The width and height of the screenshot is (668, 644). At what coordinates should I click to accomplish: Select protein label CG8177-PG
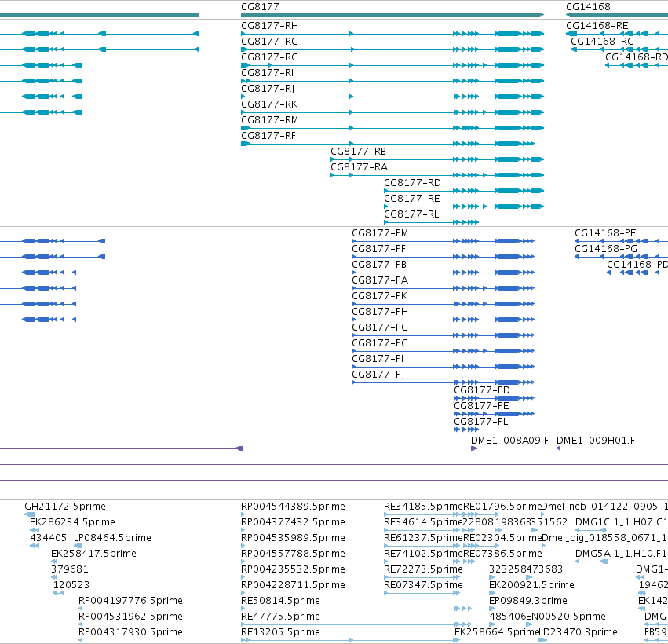[380, 343]
